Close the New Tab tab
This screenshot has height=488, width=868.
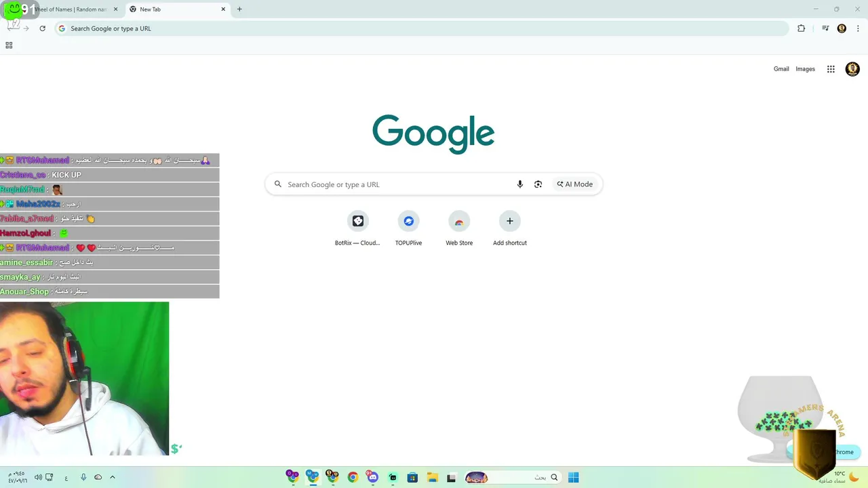point(223,9)
